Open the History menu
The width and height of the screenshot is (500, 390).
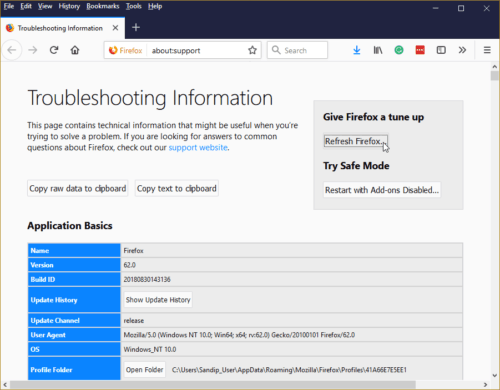point(69,6)
